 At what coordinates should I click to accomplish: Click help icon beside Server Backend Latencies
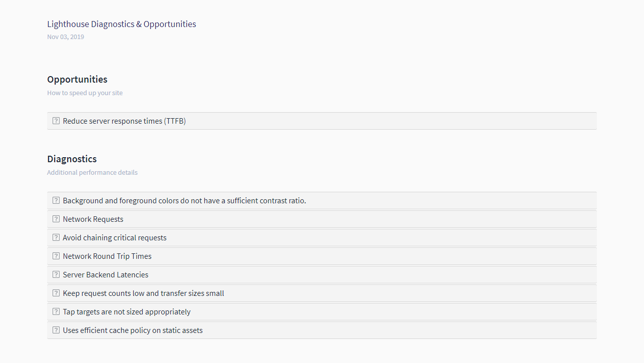(56, 274)
